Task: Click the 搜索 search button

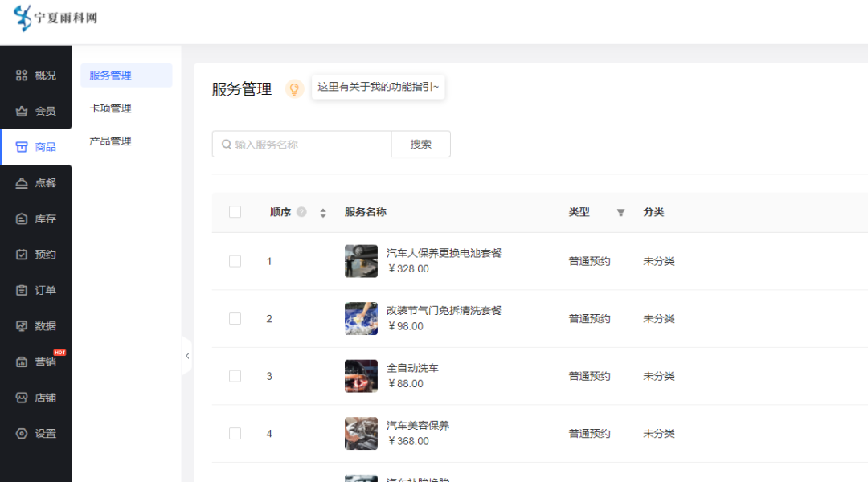Action: (x=420, y=145)
